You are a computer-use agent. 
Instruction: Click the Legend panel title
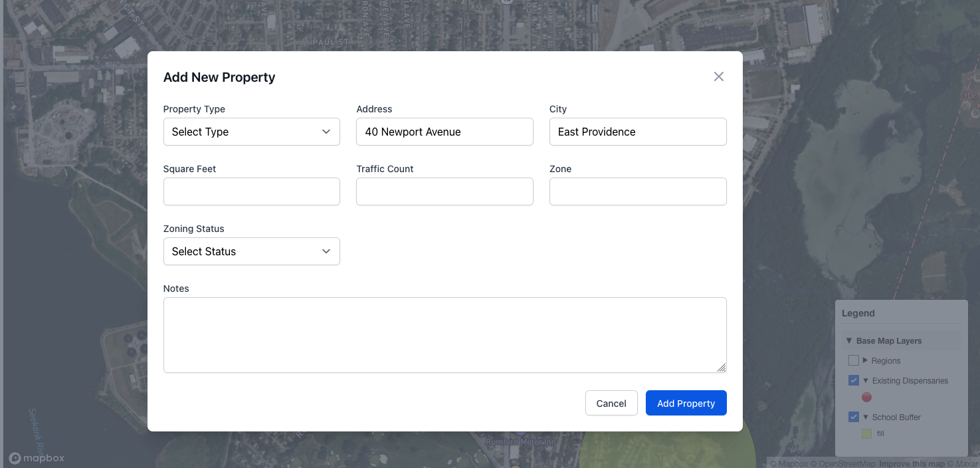(x=858, y=313)
